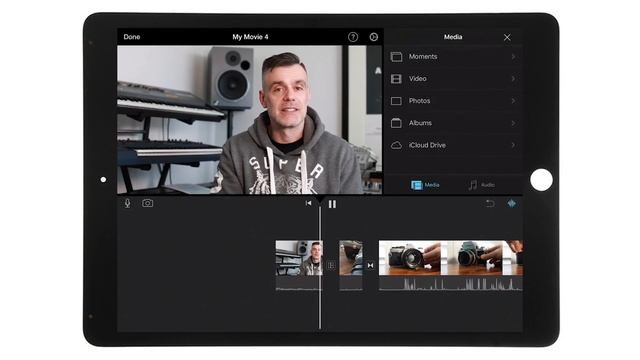Open the Moments media row

tap(453, 57)
